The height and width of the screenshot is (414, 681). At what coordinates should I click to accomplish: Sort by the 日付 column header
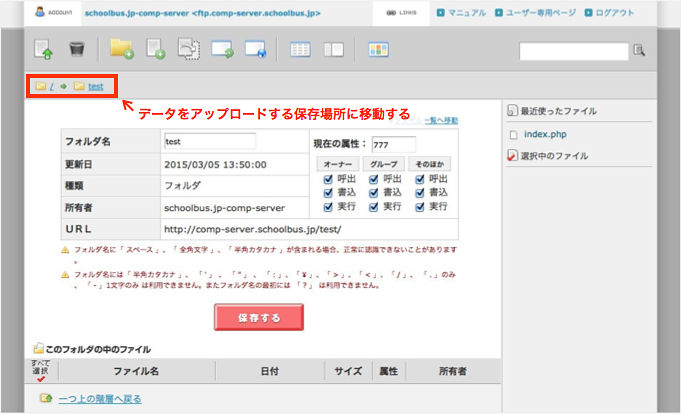270,371
